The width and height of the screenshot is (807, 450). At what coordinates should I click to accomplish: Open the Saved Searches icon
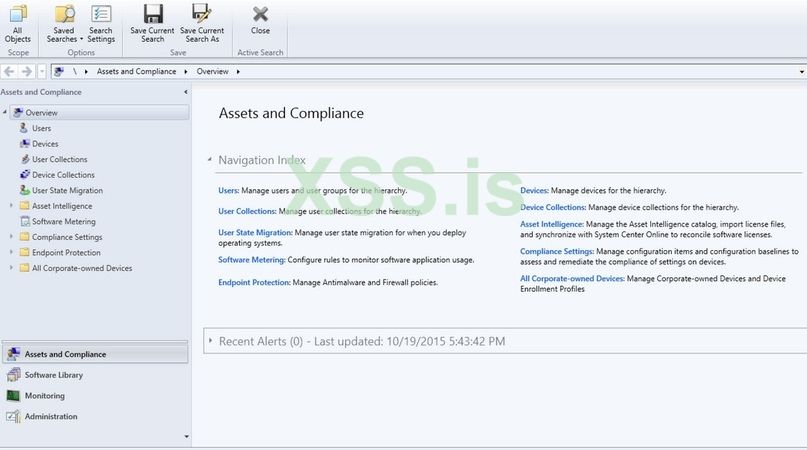tap(64, 14)
